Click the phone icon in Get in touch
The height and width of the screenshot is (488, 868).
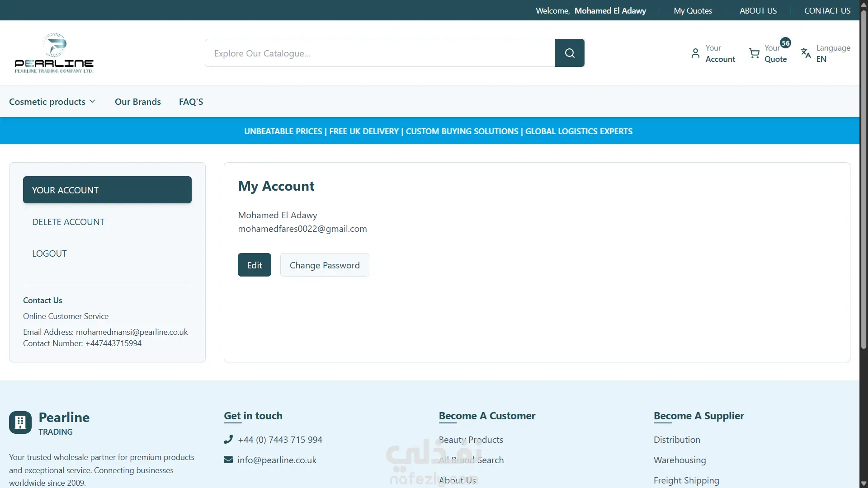(x=228, y=439)
